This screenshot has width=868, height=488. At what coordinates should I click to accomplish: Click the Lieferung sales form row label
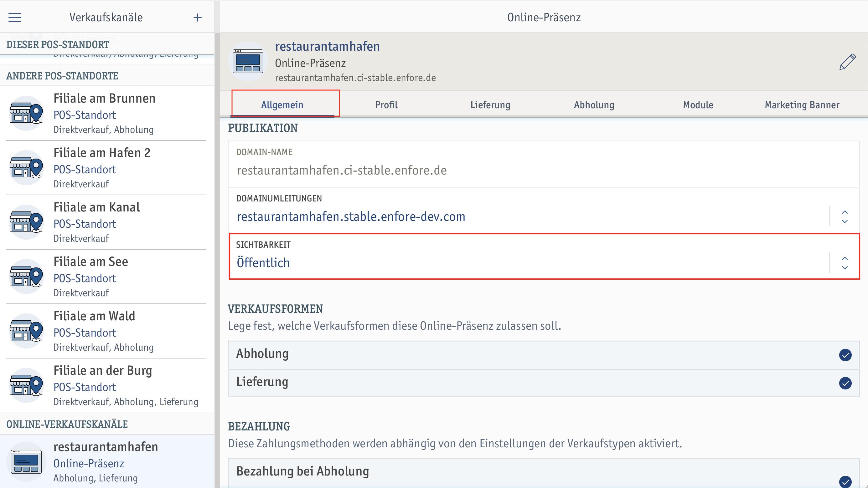[x=262, y=382]
